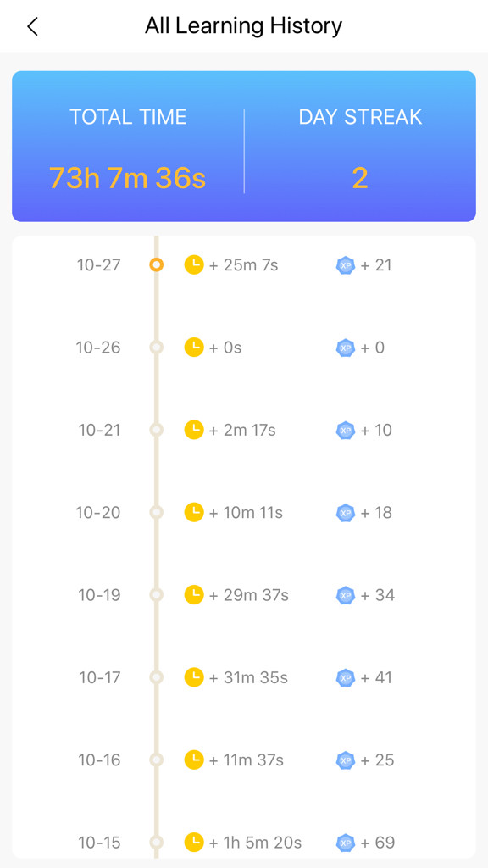Viewport: 488px width, 868px height.
Task: Tap the clock icon for 10-27
Action: tap(194, 264)
